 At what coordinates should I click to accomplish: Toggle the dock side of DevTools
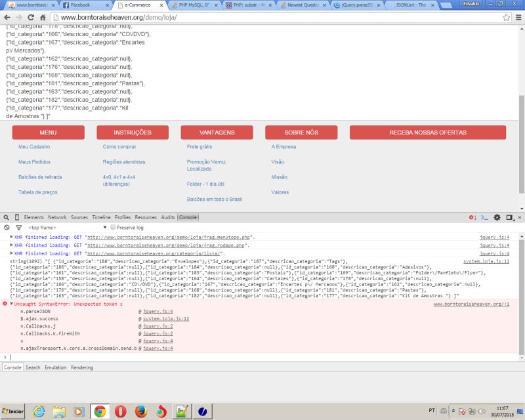509,217
